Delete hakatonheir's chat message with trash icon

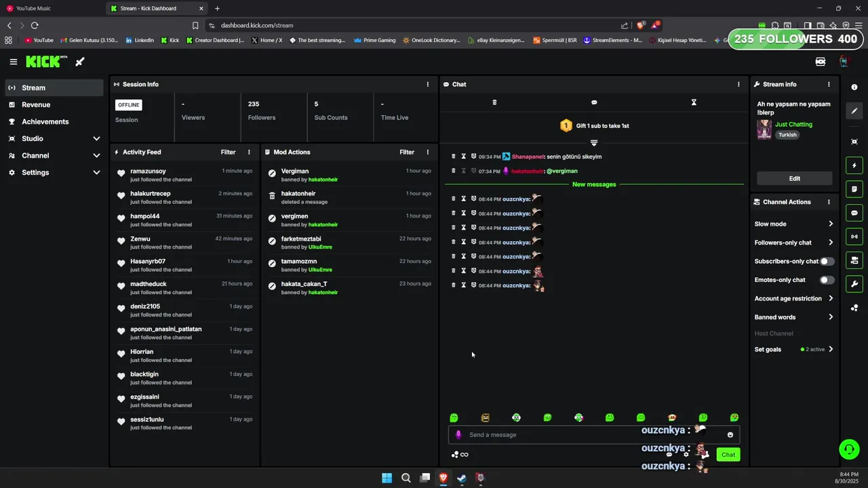pyautogui.click(x=454, y=171)
